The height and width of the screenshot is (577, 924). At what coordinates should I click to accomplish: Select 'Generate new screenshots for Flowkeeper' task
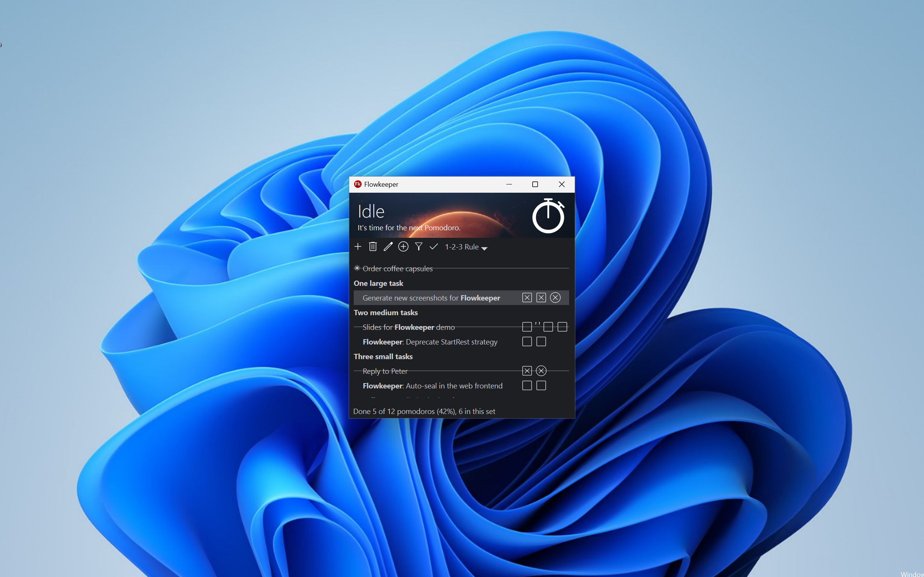tap(461, 298)
